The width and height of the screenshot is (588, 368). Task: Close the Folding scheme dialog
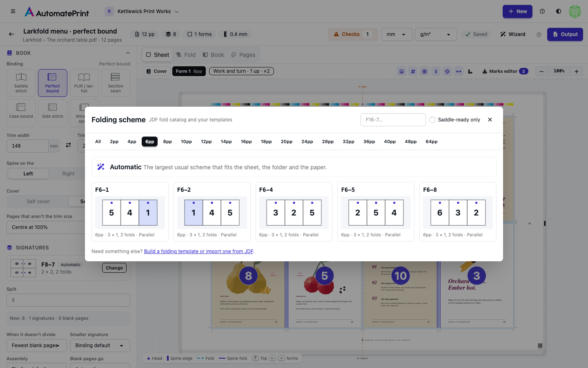490,120
